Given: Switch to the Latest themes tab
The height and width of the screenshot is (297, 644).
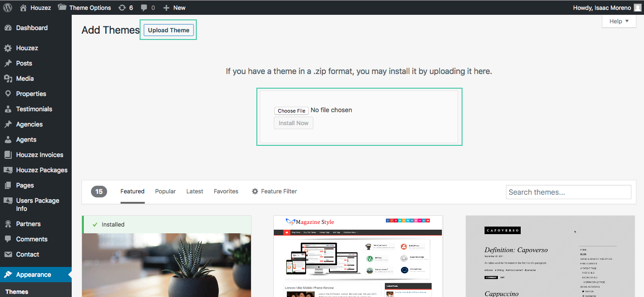Looking at the screenshot, I should coord(195,191).
